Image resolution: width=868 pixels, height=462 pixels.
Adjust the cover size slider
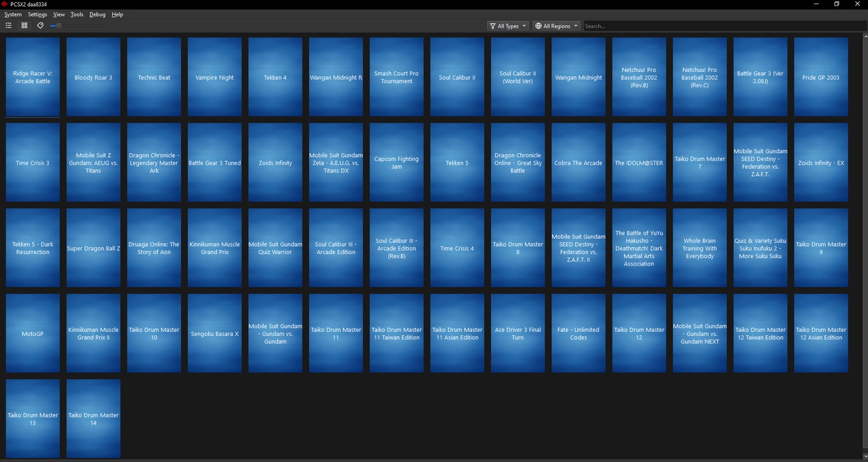[77, 26]
